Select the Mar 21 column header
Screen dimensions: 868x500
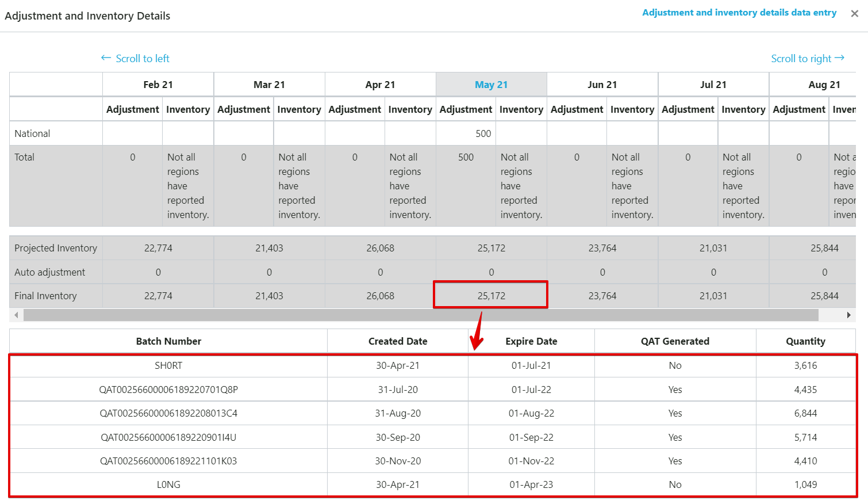(x=269, y=85)
